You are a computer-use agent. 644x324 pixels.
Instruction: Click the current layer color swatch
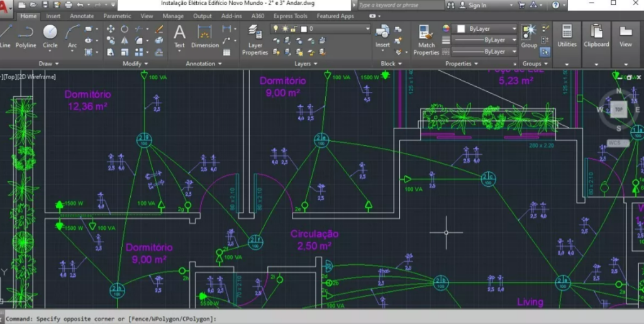304,29
